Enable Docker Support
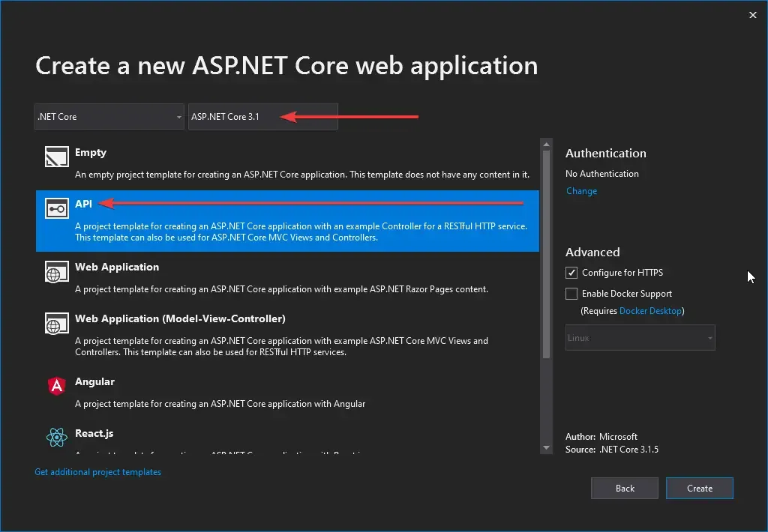 (x=571, y=293)
